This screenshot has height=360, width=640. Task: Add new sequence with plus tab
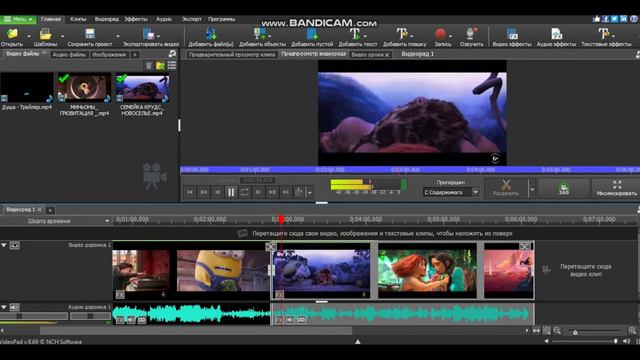(50, 210)
